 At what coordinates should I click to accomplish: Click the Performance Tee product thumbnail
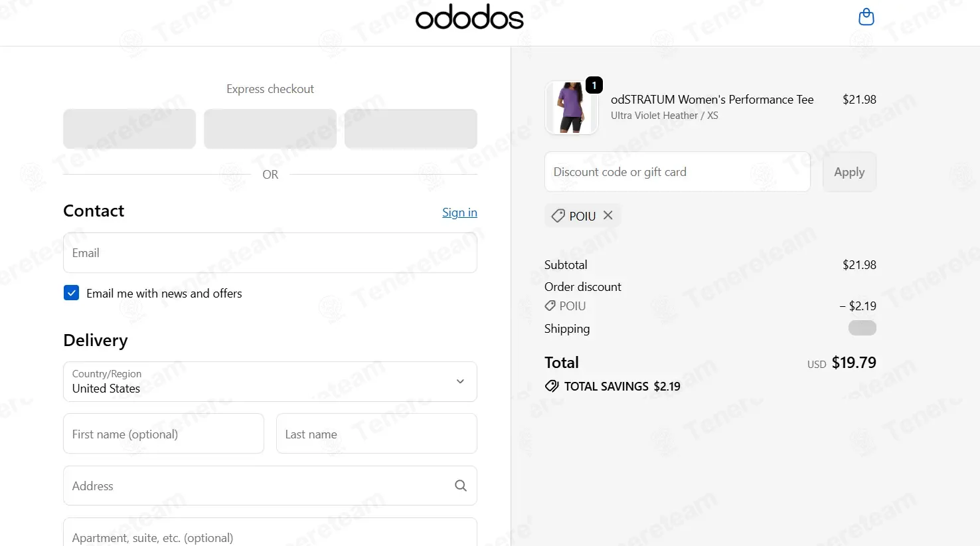(x=571, y=108)
